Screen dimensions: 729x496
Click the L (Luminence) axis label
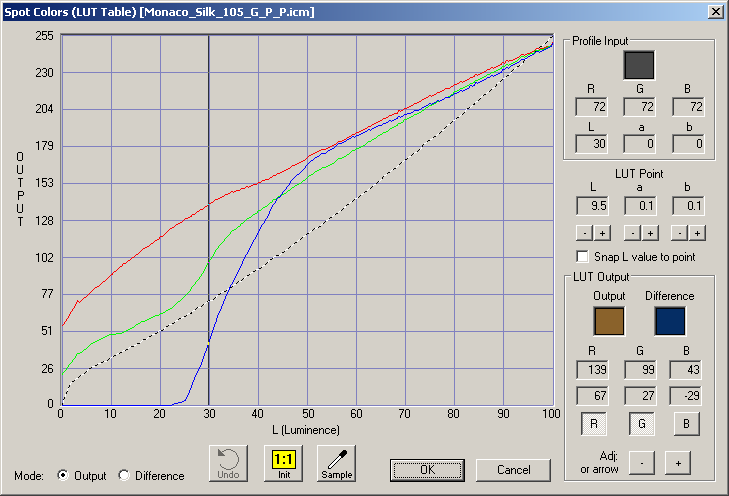pyautogui.click(x=306, y=430)
